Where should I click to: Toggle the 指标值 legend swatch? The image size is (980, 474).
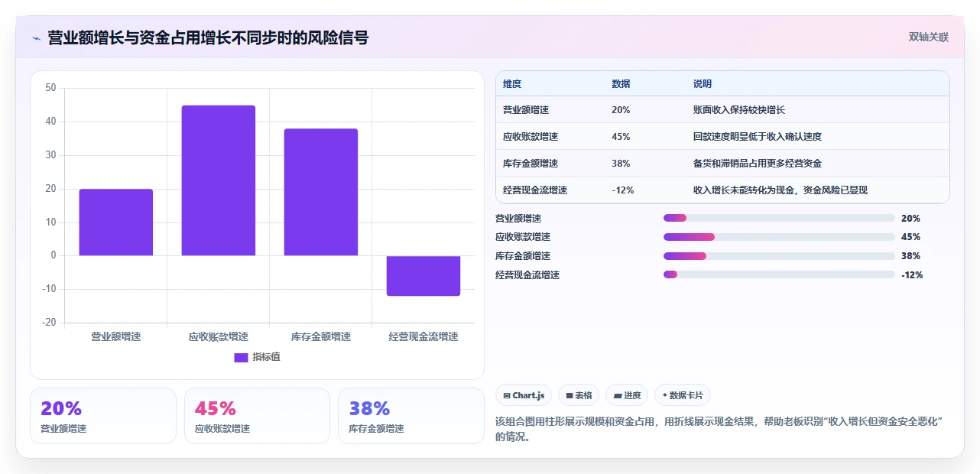[241, 357]
